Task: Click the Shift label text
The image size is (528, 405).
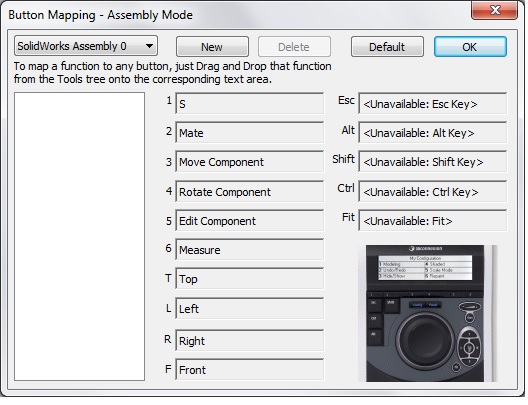Action: tap(343, 159)
